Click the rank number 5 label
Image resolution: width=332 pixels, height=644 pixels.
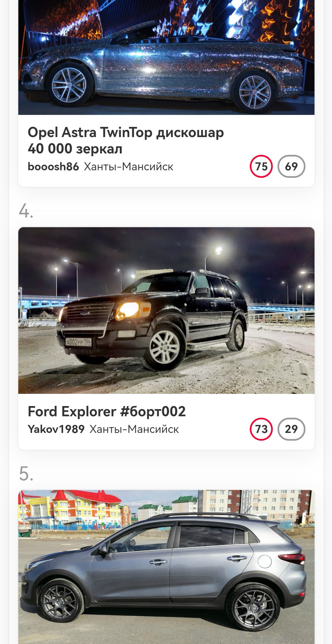[x=26, y=474]
